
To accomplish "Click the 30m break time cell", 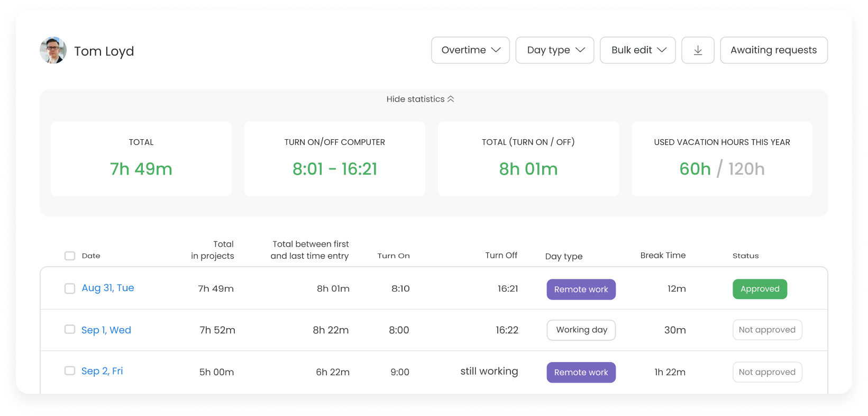I will point(675,330).
